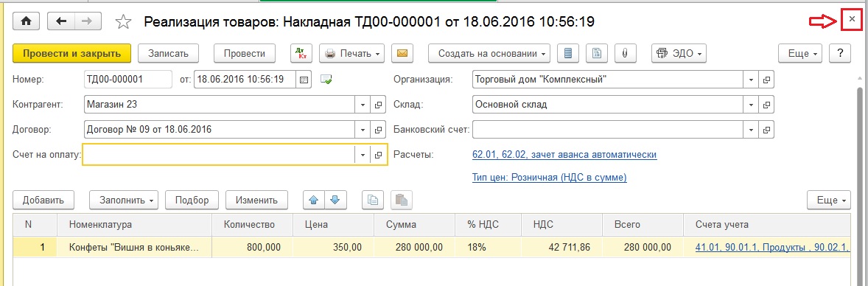The width and height of the screenshot is (868, 286).
Task: Open Склад Основной склад card
Action: (x=766, y=104)
